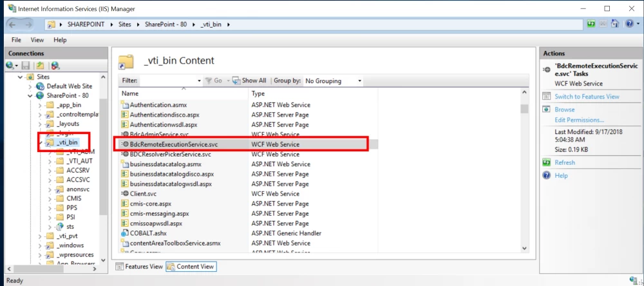Expand the Default Web Site node
This screenshot has height=286, width=644.
pyautogui.click(x=30, y=86)
